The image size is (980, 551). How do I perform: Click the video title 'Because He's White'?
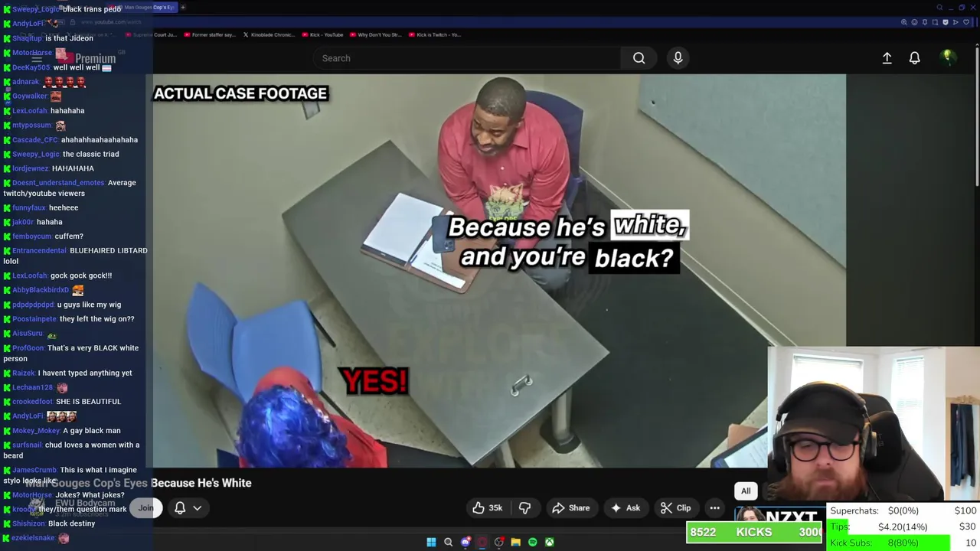click(201, 483)
